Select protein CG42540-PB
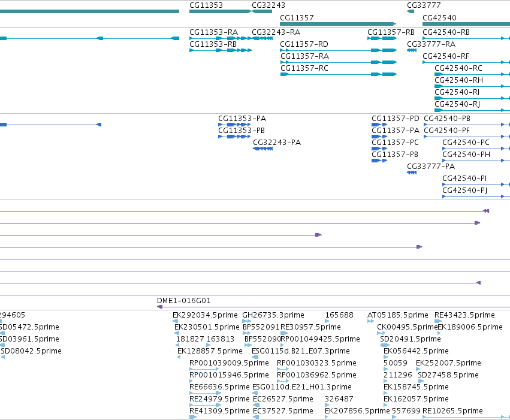 pyautogui.click(x=447, y=119)
